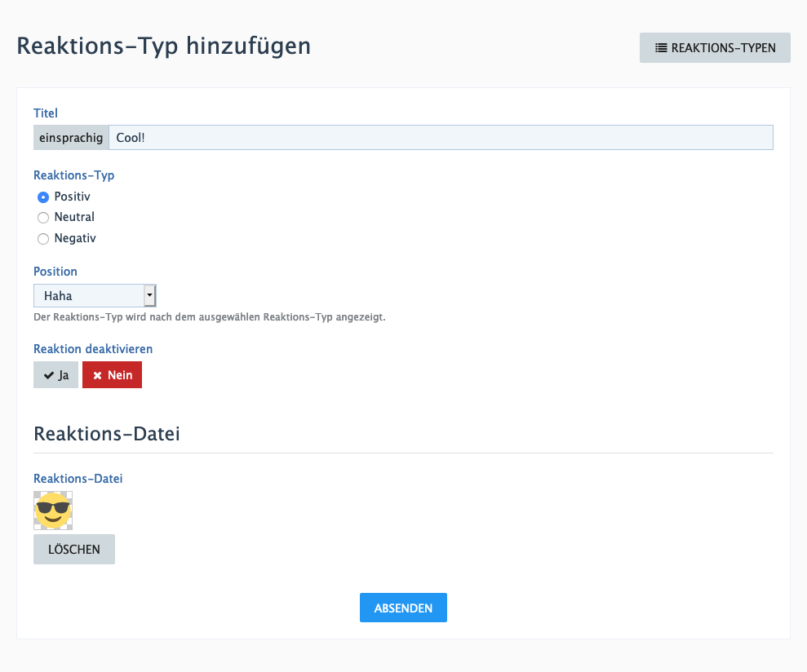The width and height of the screenshot is (807, 672).
Task: Open the einsprachig language selector
Action: 71,138
